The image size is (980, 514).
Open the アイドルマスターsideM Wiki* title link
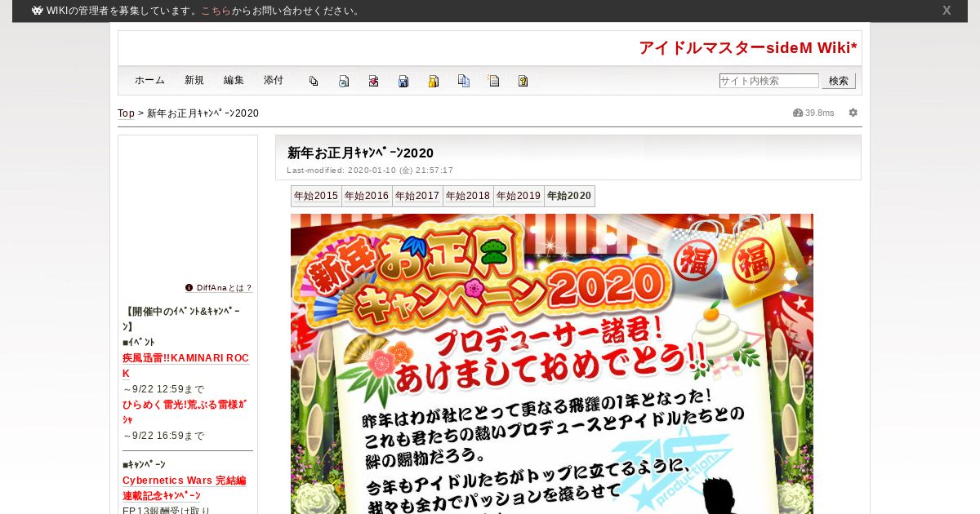tap(748, 48)
